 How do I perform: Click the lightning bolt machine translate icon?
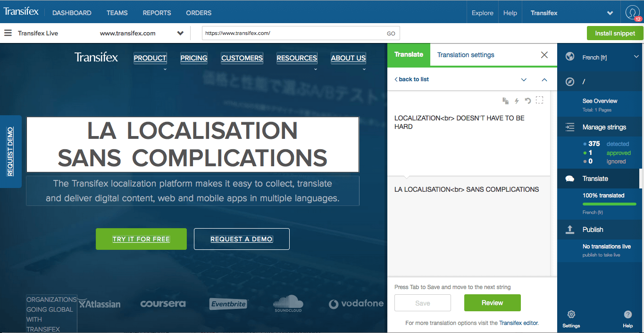pyautogui.click(x=517, y=101)
